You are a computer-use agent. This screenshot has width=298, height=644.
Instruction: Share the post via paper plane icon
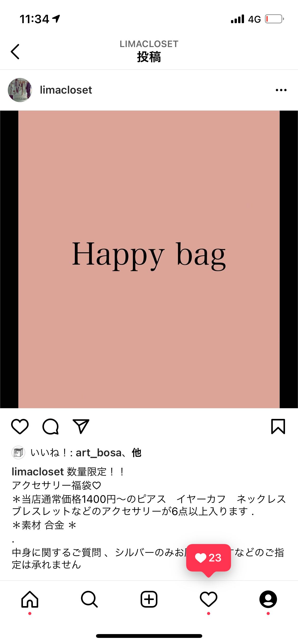pos(81,426)
